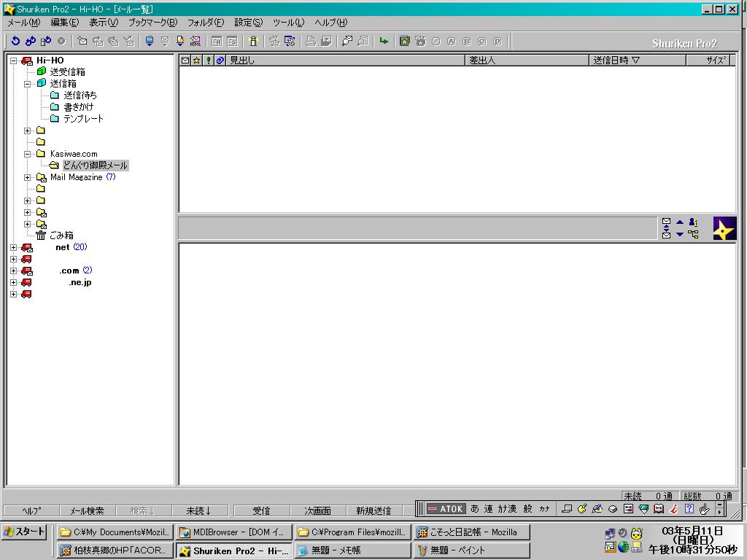Viewport: 747px width, 560px height.
Task: Toggle ATOK あ input mode
Action: click(x=474, y=509)
